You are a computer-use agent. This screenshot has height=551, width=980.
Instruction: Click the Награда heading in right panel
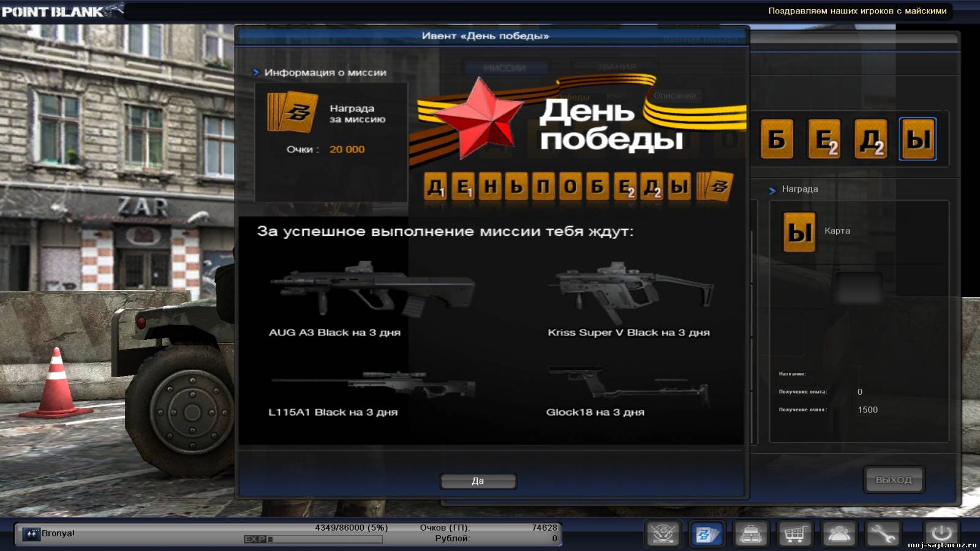click(800, 189)
